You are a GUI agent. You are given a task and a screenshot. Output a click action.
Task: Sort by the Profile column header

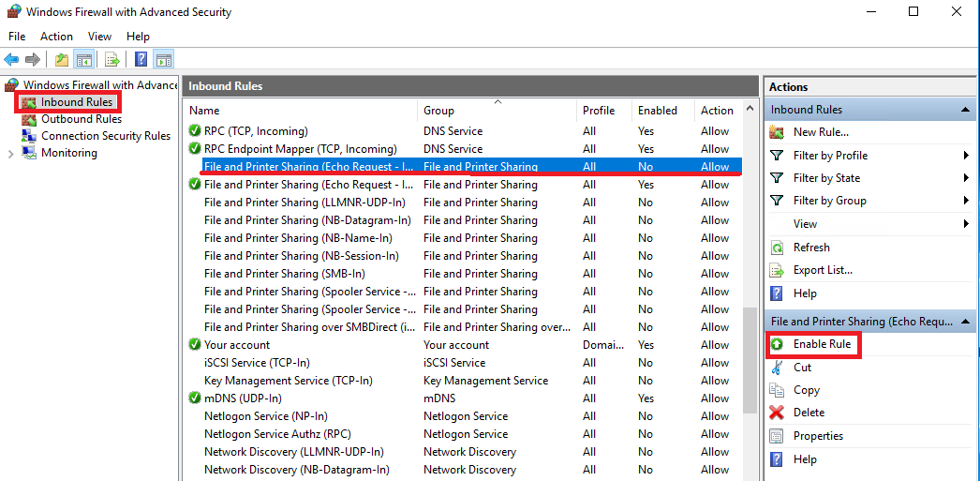[x=603, y=110]
